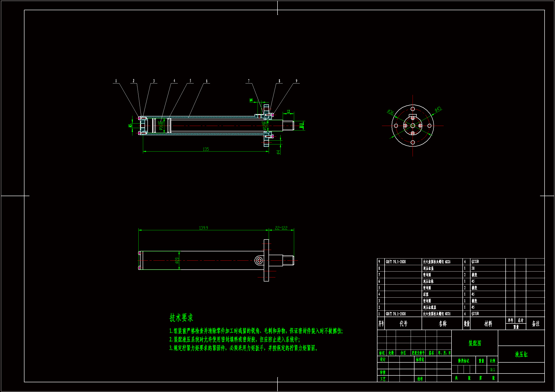Select 液压缸体 row in parts list
This screenshot has height=392, width=555.
coord(428,281)
